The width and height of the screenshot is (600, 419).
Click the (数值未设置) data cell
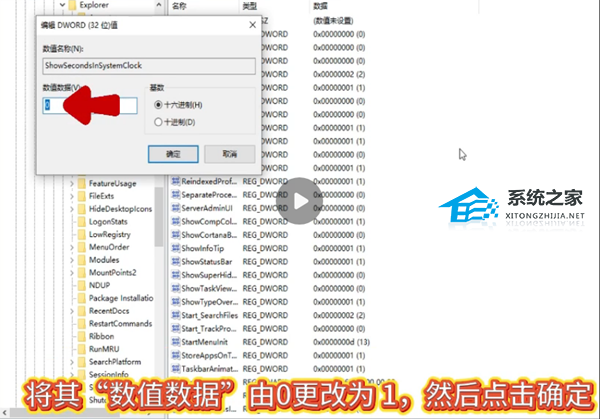click(x=333, y=21)
